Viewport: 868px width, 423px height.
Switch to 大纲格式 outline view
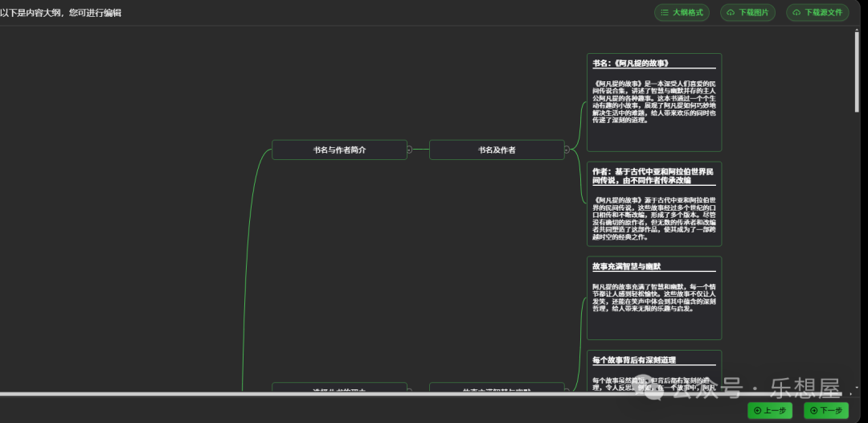pos(682,13)
